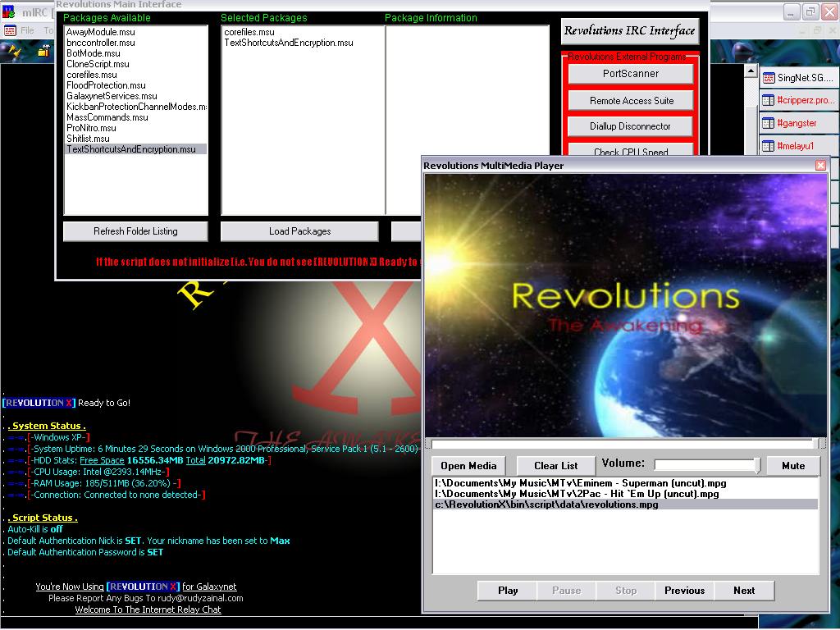Screen dimensions: 840x630
Task: Close the Revolutions MultiMedia Player window
Action: 820,165
